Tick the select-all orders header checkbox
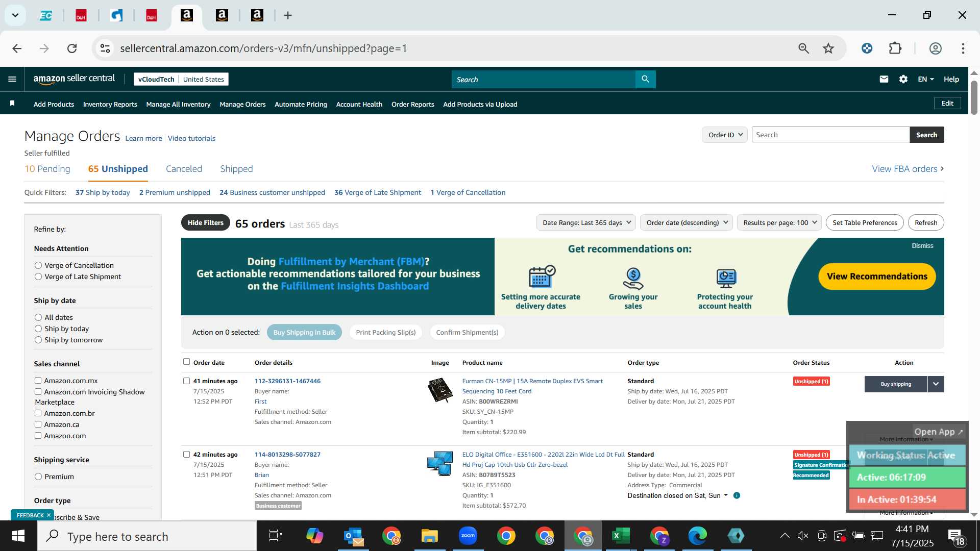Screen dimensions: 980x551 [186, 362]
